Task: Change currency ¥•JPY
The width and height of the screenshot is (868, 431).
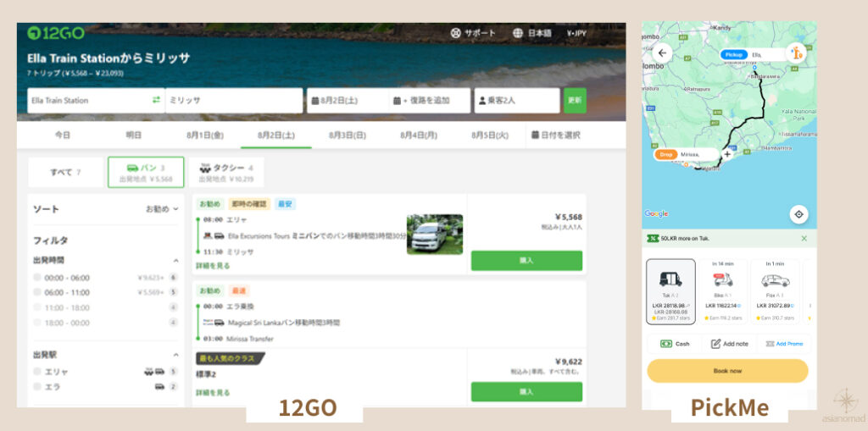Action: coord(576,33)
